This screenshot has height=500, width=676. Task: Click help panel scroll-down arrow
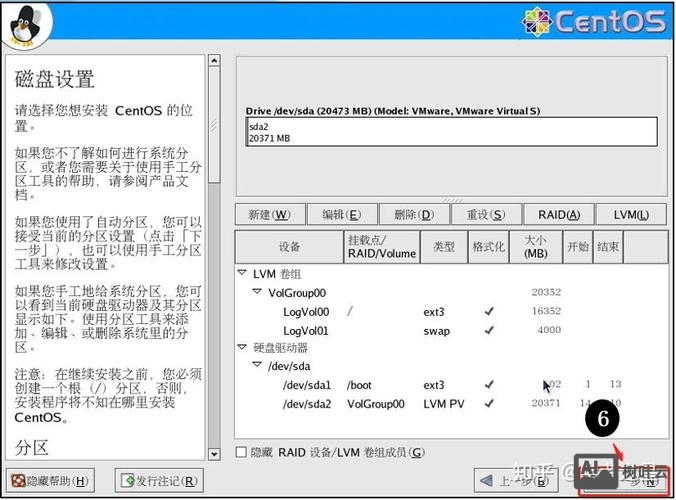(214, 454)
